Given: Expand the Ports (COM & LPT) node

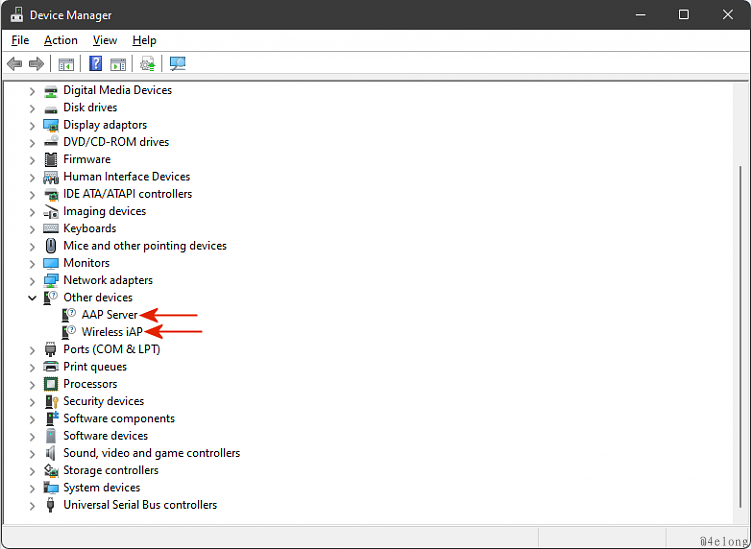Looking at the screenshot, I should click(32, 350).
